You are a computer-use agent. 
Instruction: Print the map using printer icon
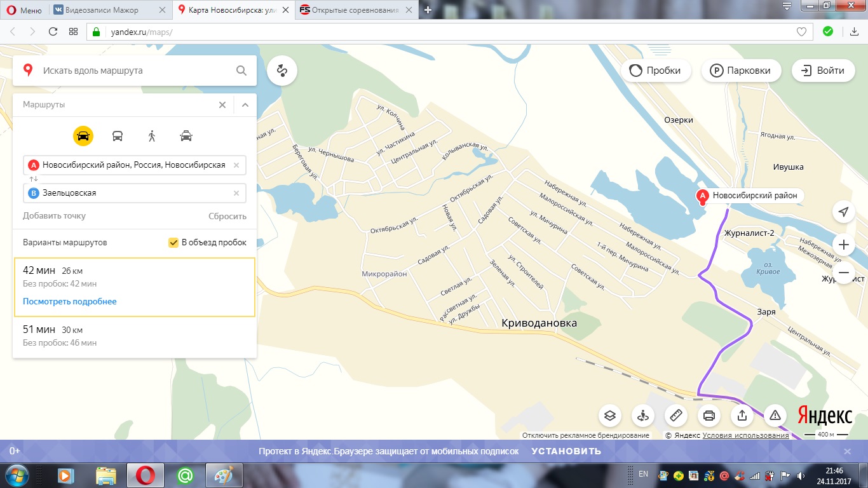click(709, 416)
